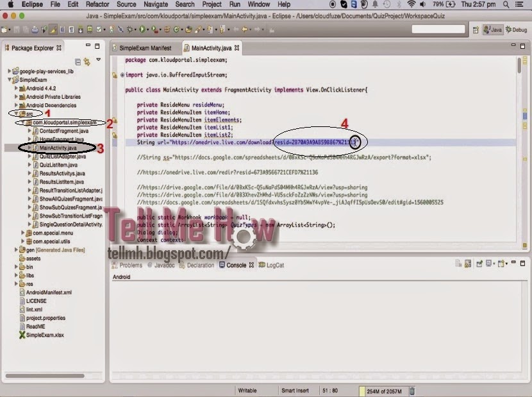Open the Open Console dropdown
Screen dimensions: 532x397
coord(506,264)
